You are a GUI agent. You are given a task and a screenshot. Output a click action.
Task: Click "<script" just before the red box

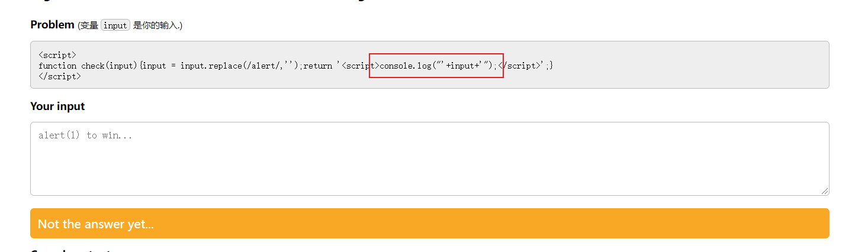(356, 66)
